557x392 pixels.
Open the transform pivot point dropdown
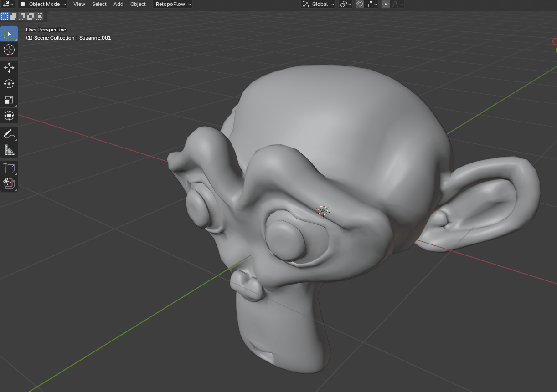point(346,4)
